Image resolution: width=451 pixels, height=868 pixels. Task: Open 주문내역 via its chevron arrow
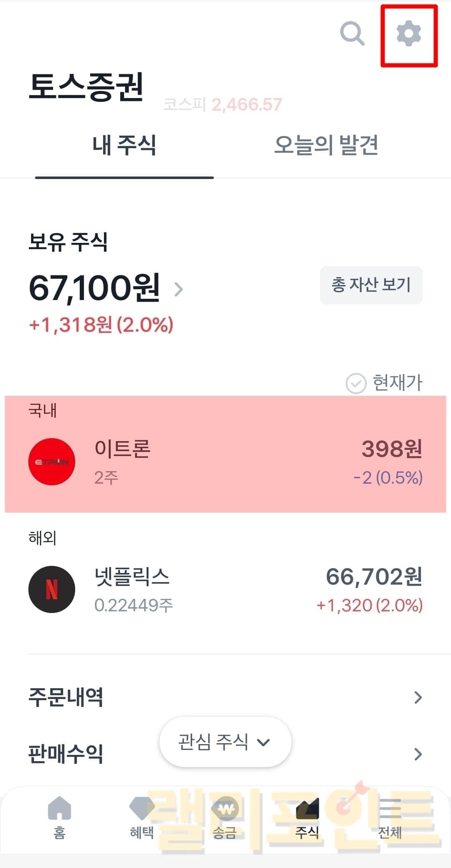pos(418,697)
